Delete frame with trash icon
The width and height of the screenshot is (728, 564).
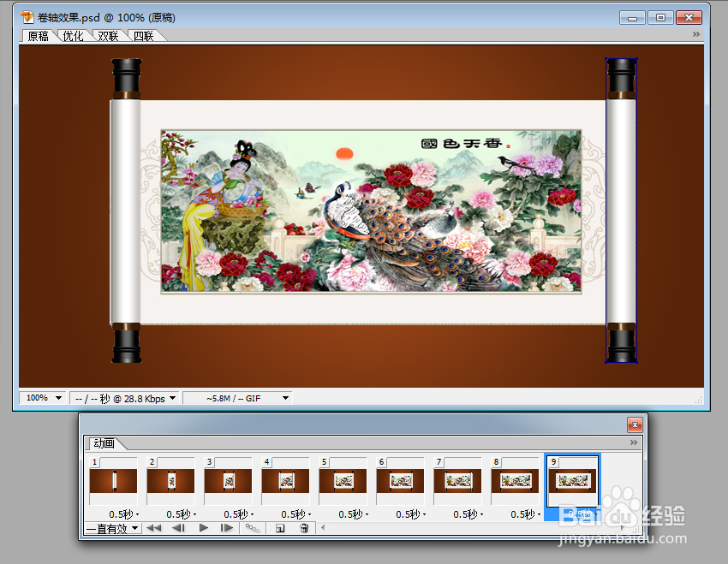point(305,528)
